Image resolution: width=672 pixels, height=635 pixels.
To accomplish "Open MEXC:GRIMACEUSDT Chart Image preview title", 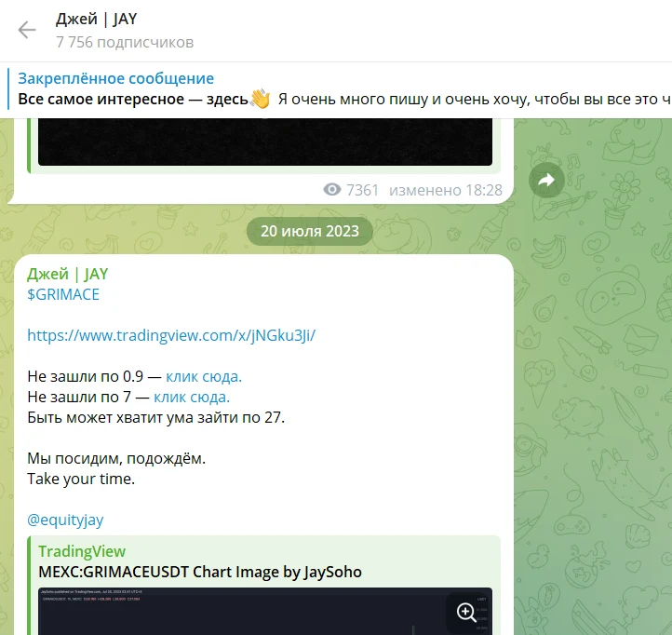I will (x=200, y=572).
